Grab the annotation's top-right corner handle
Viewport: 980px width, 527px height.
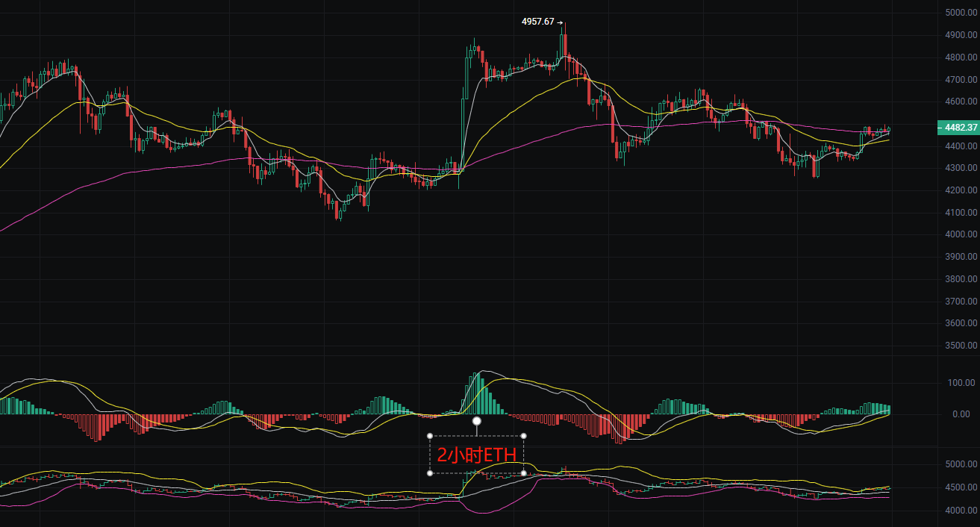pos(523,435)
